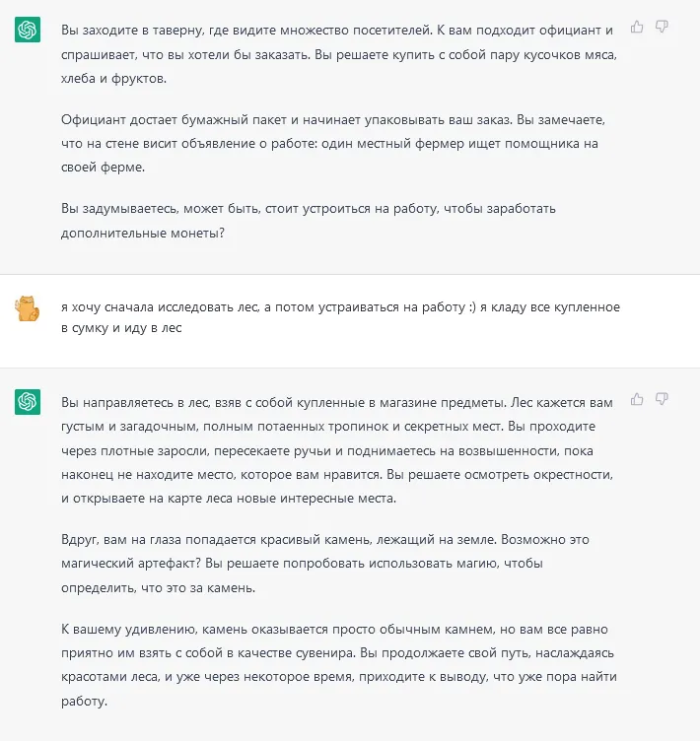Click the paragraph starting "Вы задумываетесь, может быть"
The height and width of the screenshot is (741, 700).
[309, 221]
